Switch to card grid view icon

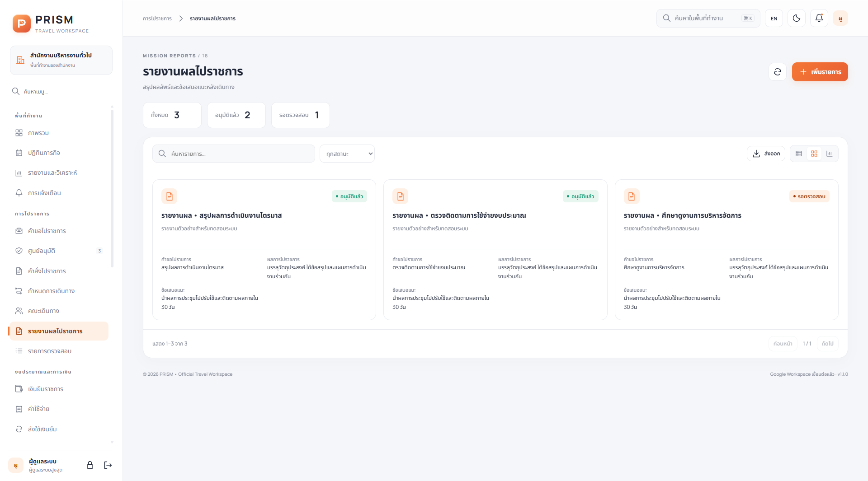point(814,154)
